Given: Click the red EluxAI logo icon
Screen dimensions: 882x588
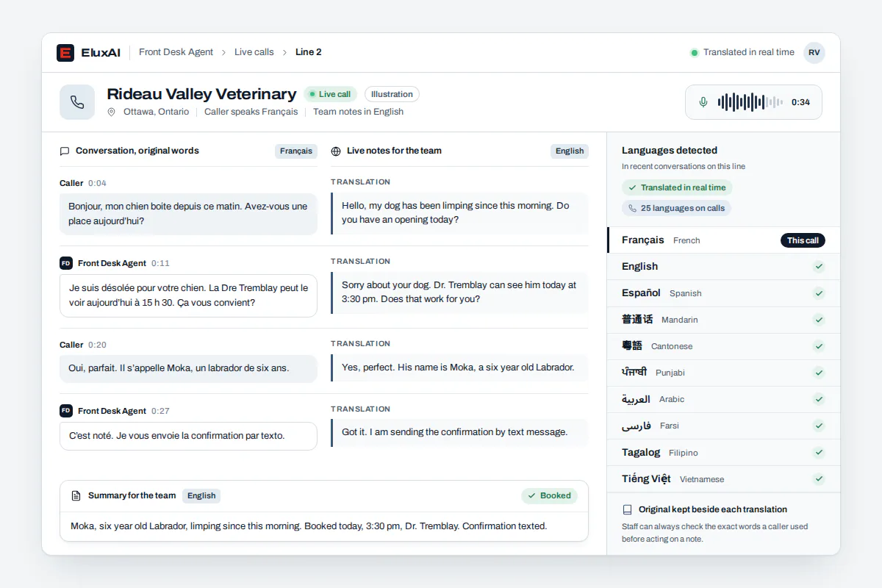Looking at the screenshot, I should coord(65,53).
